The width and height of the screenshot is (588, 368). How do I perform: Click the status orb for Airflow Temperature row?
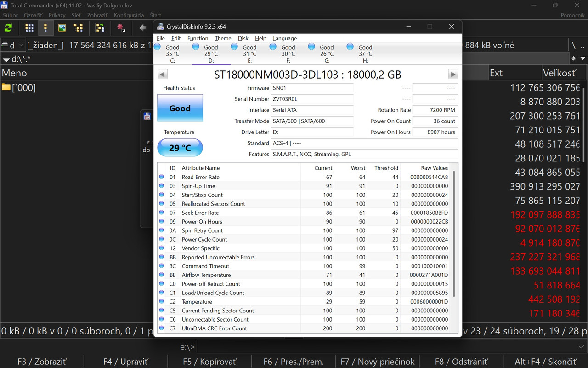click(161, 275)
